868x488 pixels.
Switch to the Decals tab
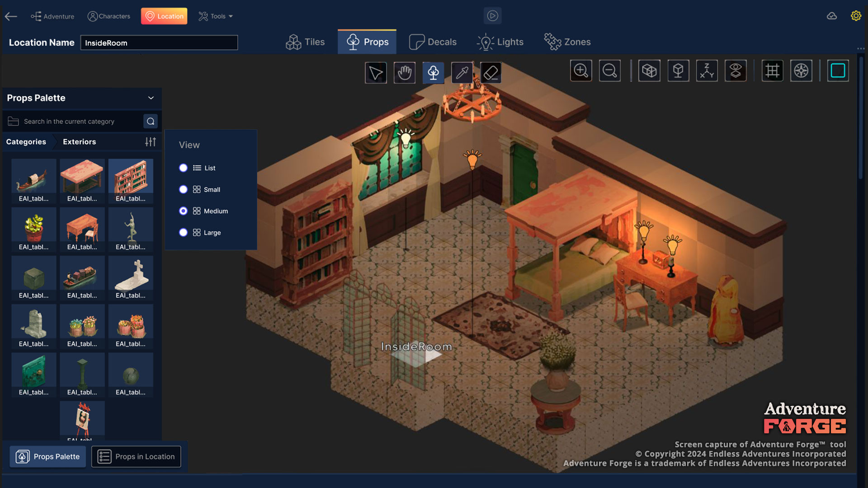(x=433, y=42)
